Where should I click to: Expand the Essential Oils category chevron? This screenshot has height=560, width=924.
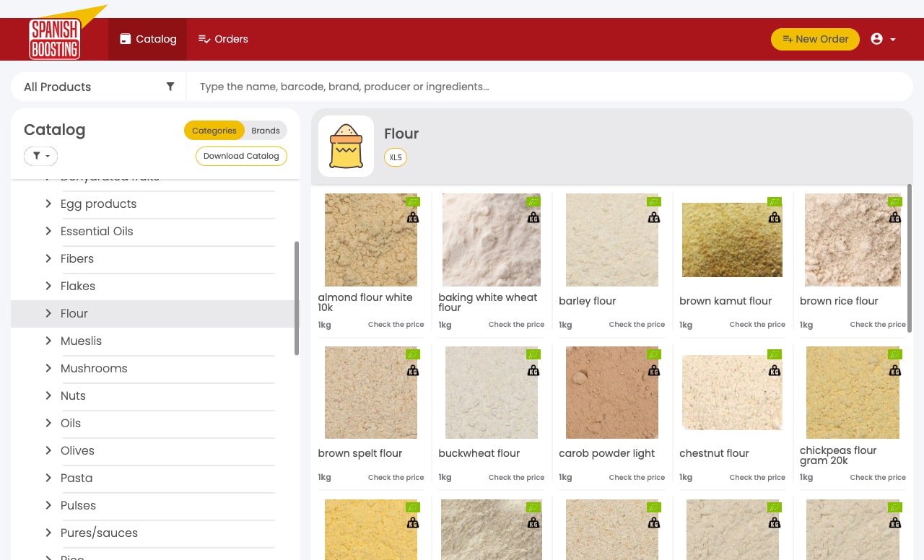(48, 231)
